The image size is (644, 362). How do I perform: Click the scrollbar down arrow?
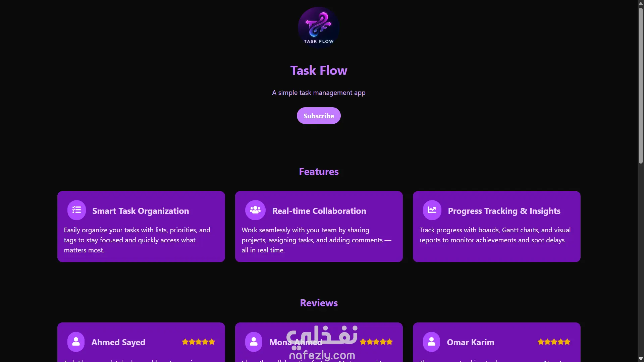click(x=641, y=359)
